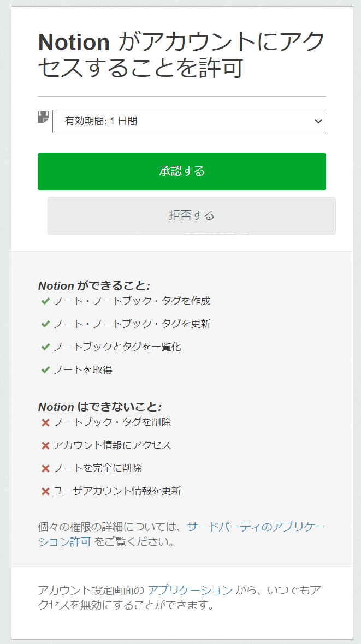The height and width of the screenshot is (644, 361).
Task: Click the Notion がアカウントにアクセス page heading
Action: (x=181, y=56)
